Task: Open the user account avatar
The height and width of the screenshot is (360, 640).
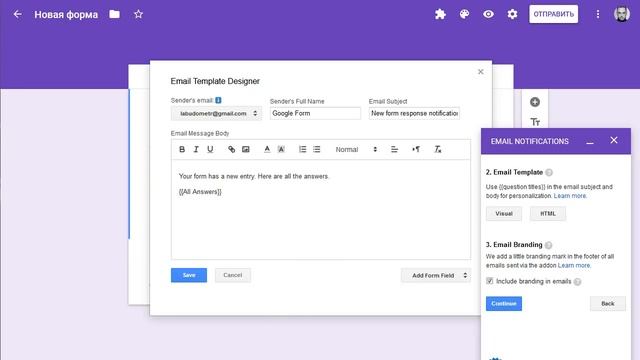Action: pyautogui.click(x=622, y=14)
